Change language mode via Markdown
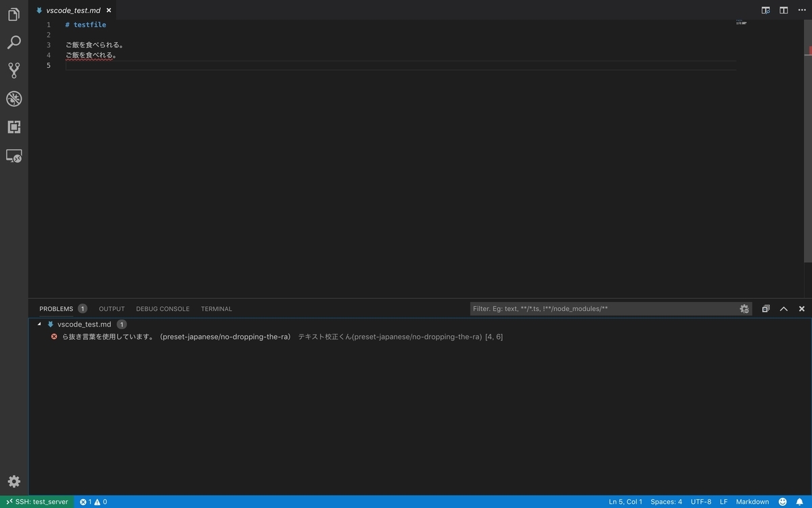Screen dimensions: 812x508 coord(752,502)
